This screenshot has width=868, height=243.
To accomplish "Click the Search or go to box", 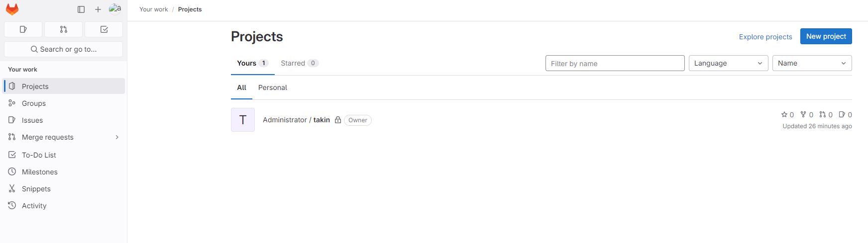I will [63, 49].
